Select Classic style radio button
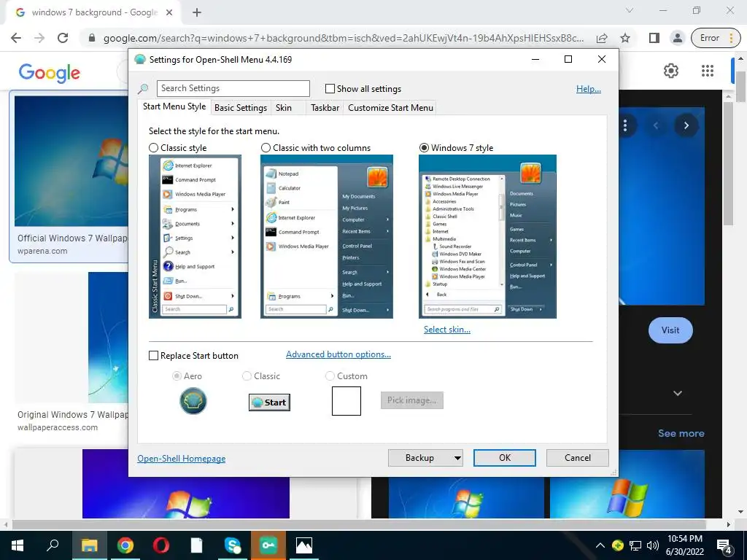 (x=153, y=147)
